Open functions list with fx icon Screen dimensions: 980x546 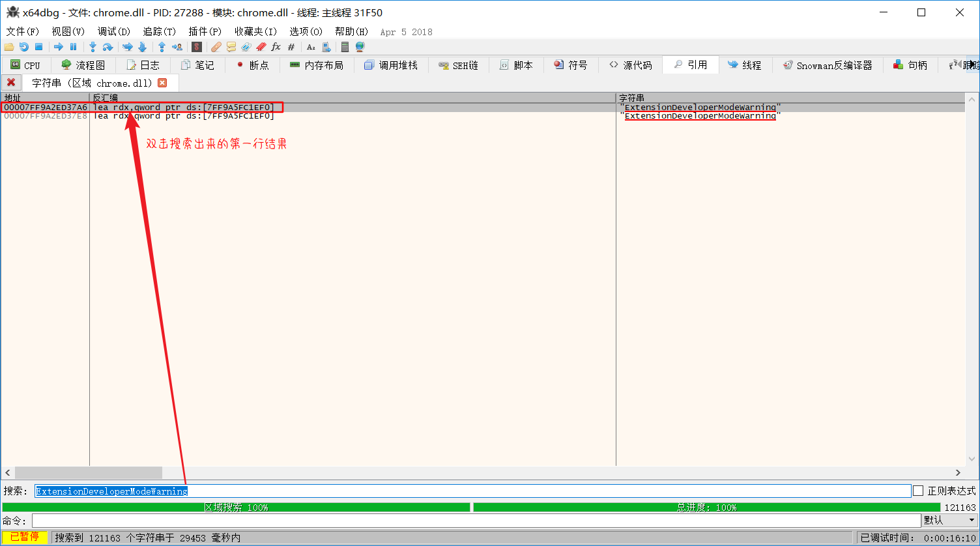click(x=276, y=47)
